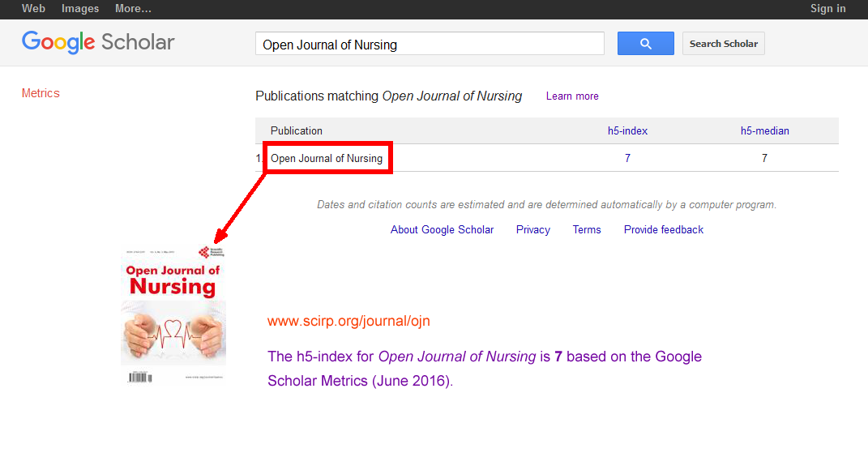Click the Open Journal of Nursing cover thumbnail
Image resolution: width=868 pixels, height=474 pixels.
173,315
